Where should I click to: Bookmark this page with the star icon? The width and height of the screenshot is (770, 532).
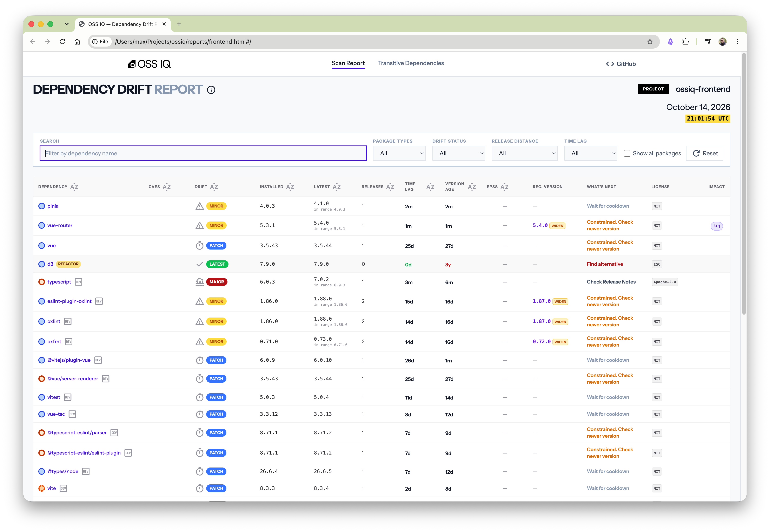pos(650,42)
